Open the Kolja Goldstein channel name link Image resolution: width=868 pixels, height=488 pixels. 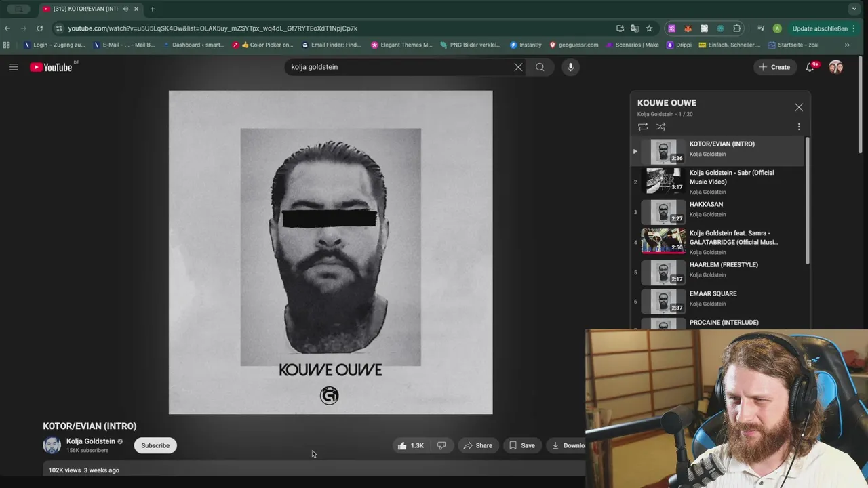90,441
